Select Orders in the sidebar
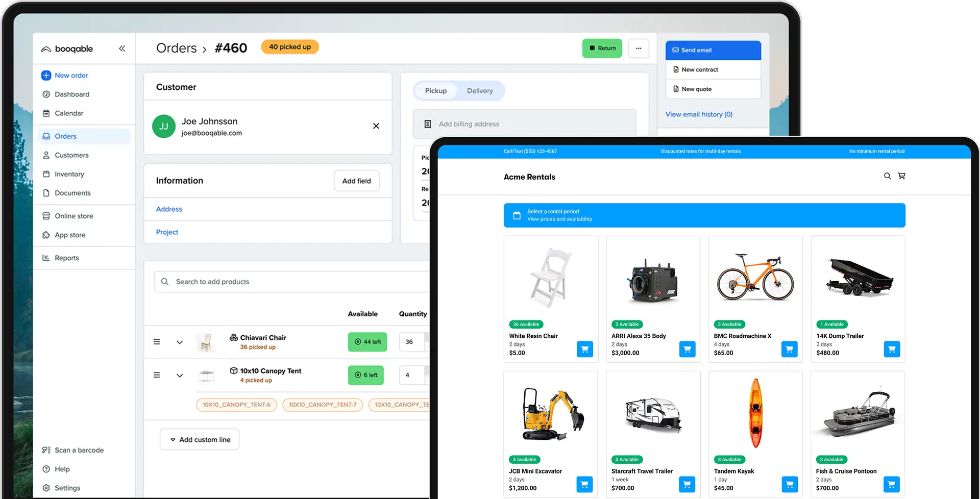980x499 pixels. [x=84, y=136]
